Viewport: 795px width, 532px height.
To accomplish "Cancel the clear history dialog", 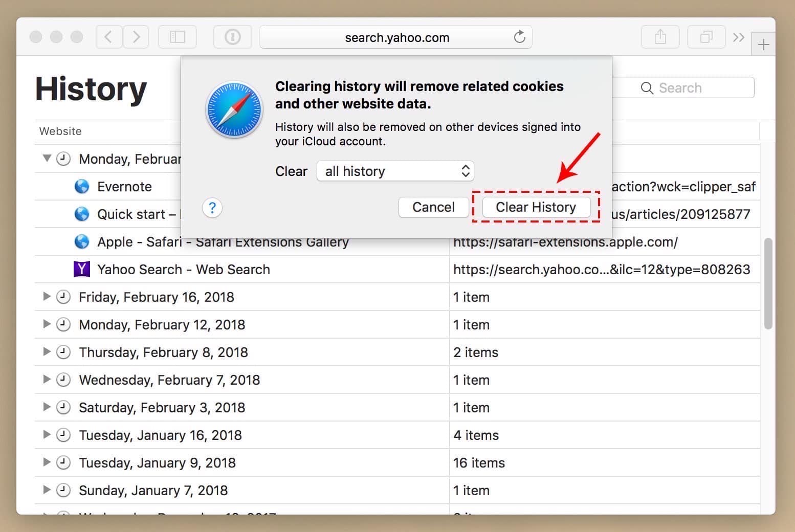I will (433, 207).
